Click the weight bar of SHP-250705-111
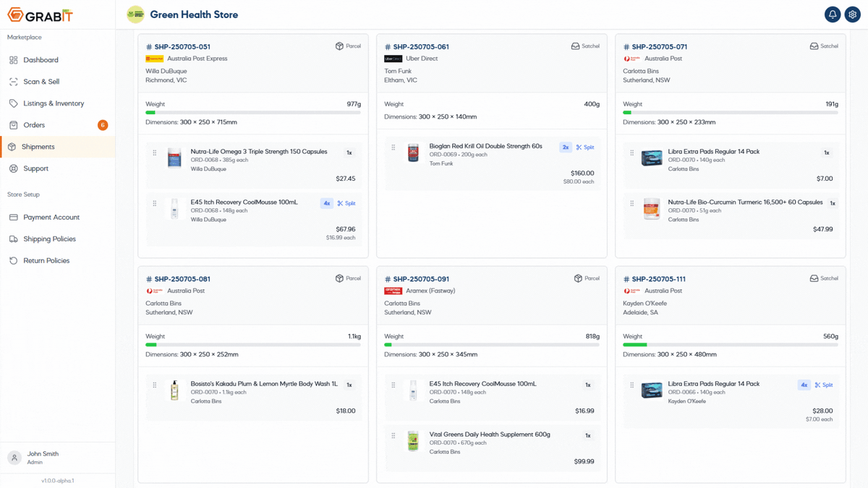868x488 pixels. point(731,345)
